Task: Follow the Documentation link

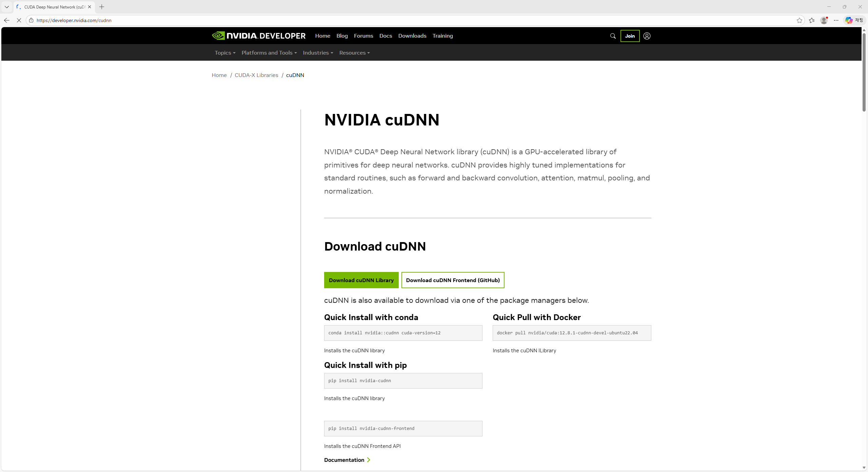Action: tap(344, 460)
